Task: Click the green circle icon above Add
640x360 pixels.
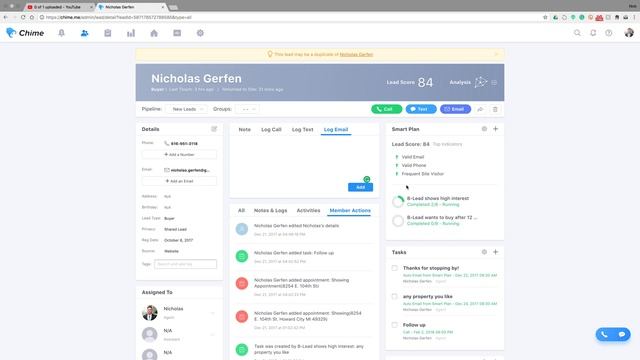Action: point(367,179)
